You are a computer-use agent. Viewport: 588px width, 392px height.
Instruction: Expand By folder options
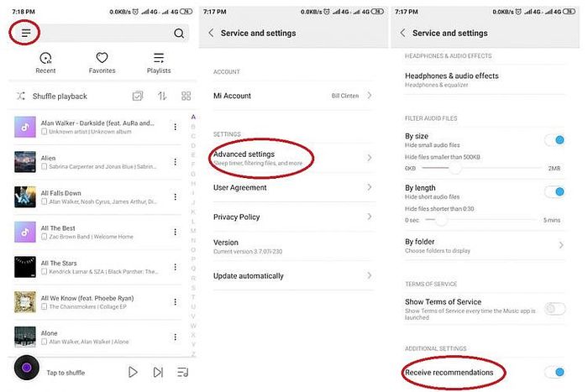[485, 245]
